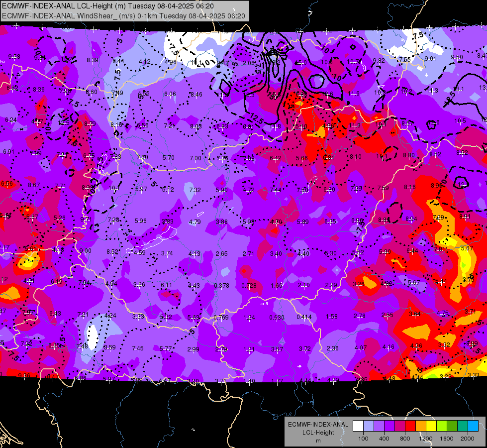Click the LCL-Height label in the legend

click(x=318, y=433)
